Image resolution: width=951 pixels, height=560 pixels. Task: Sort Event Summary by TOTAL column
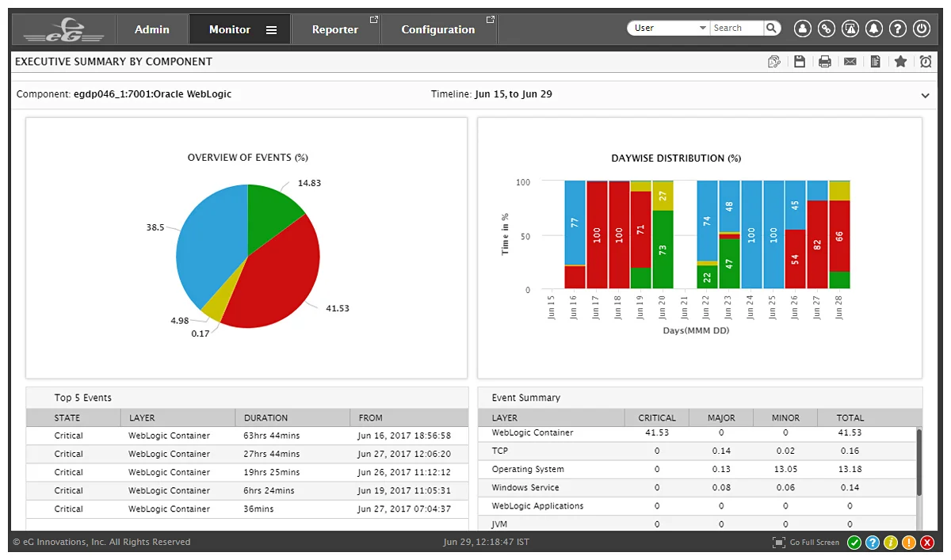(850, 417)
